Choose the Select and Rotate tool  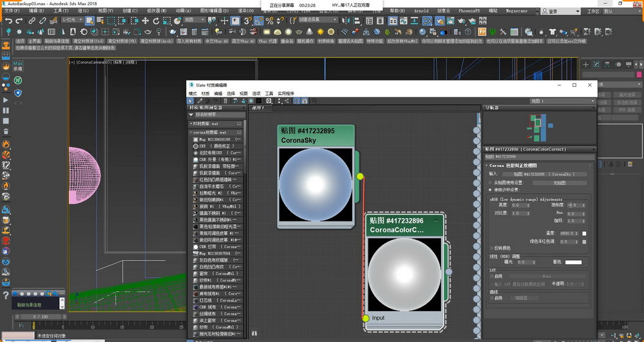[156, 21]
